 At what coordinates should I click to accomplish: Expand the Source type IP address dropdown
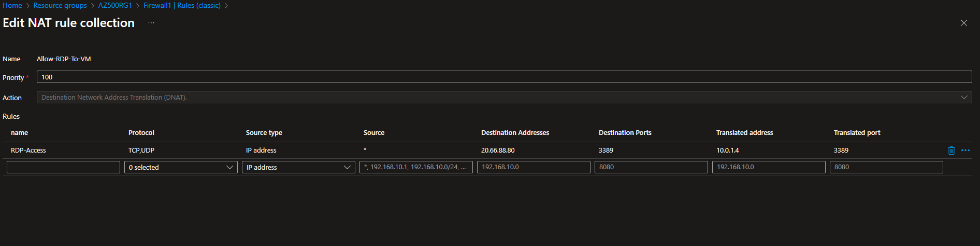[x=298, y=167]
